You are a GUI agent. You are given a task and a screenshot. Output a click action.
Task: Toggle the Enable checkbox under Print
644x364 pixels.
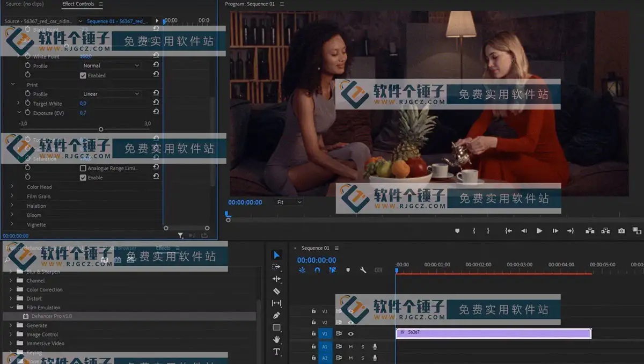click(83, 177)
